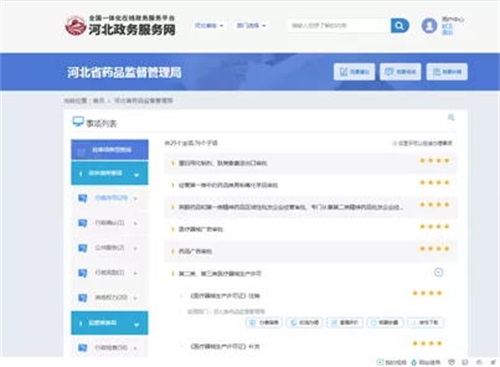Viewport: 500px width, 367px height.
Task: Click the 我要投诉 button in blue banner
Action: tap(447, 72)
